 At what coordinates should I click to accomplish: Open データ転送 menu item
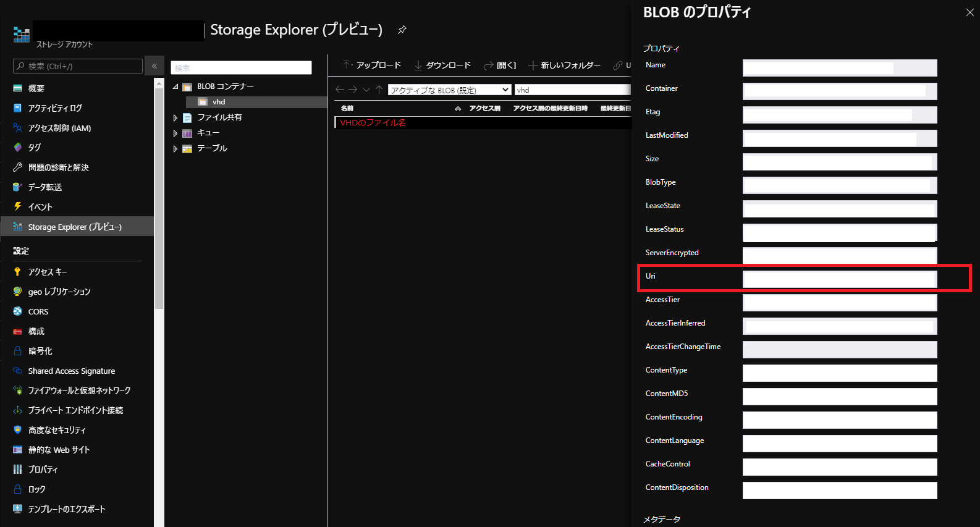(44, 187)
